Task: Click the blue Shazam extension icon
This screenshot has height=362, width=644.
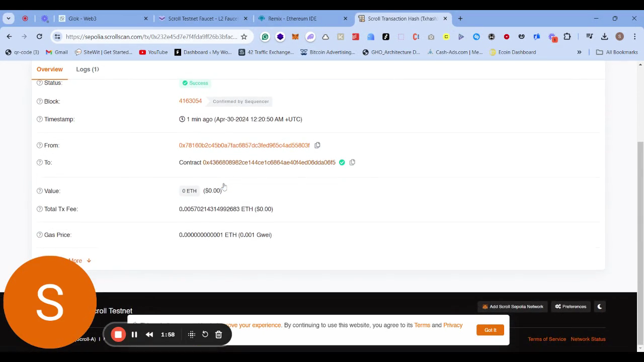Action: tap(476, 37)
